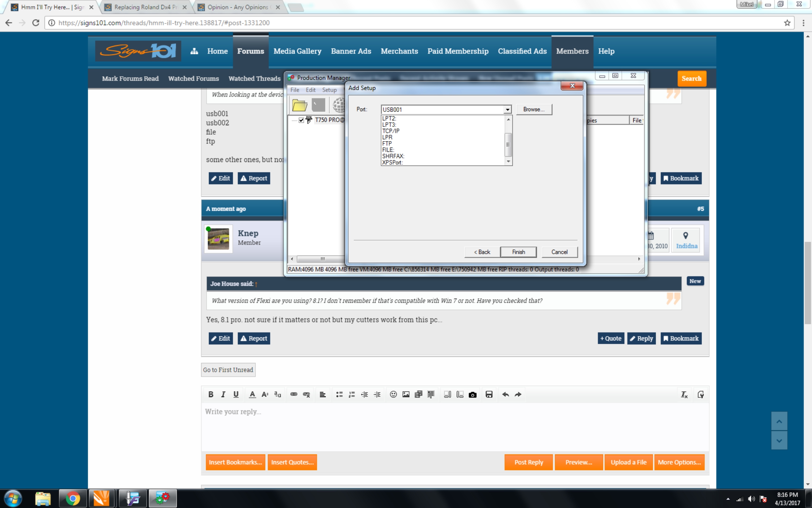Click the Post Reply button
The image size is (812, 508).
click(x=528, y=462)
